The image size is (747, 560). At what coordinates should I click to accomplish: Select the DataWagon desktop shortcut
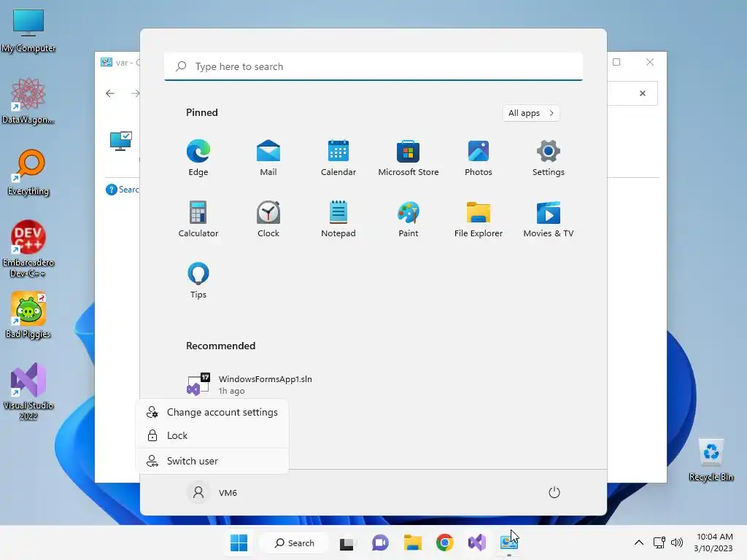point(28,101)
